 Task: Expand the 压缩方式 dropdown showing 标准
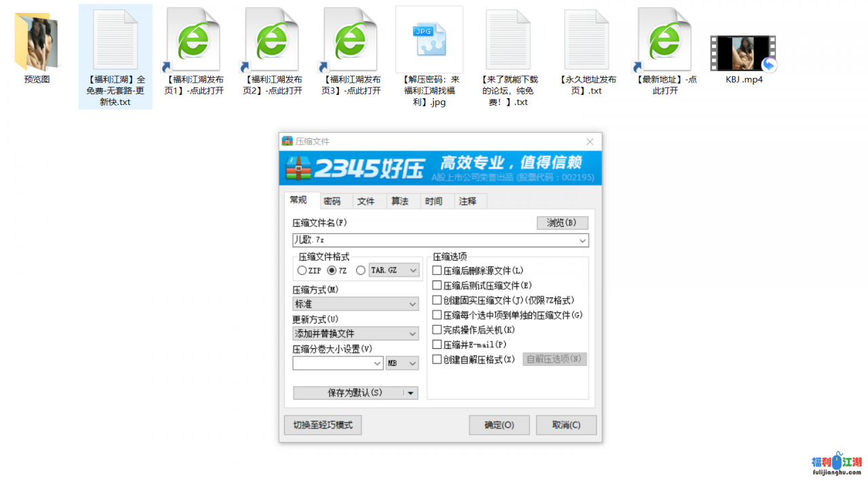coord(355,305)
